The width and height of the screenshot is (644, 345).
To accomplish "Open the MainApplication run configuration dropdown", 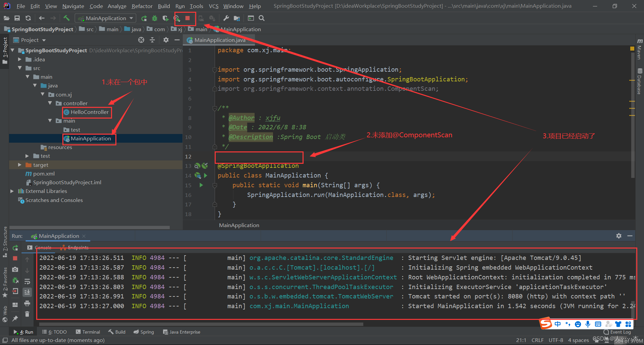I will pos(106,18).
